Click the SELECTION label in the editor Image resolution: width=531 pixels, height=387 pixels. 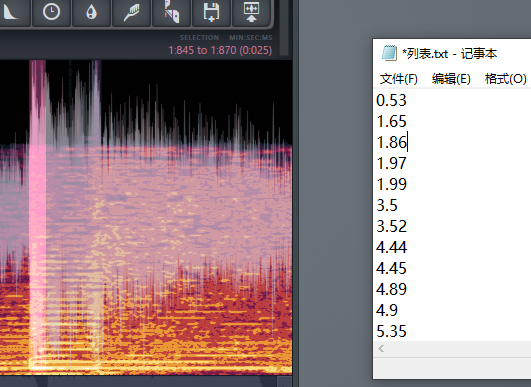click(x=199, y=38)
